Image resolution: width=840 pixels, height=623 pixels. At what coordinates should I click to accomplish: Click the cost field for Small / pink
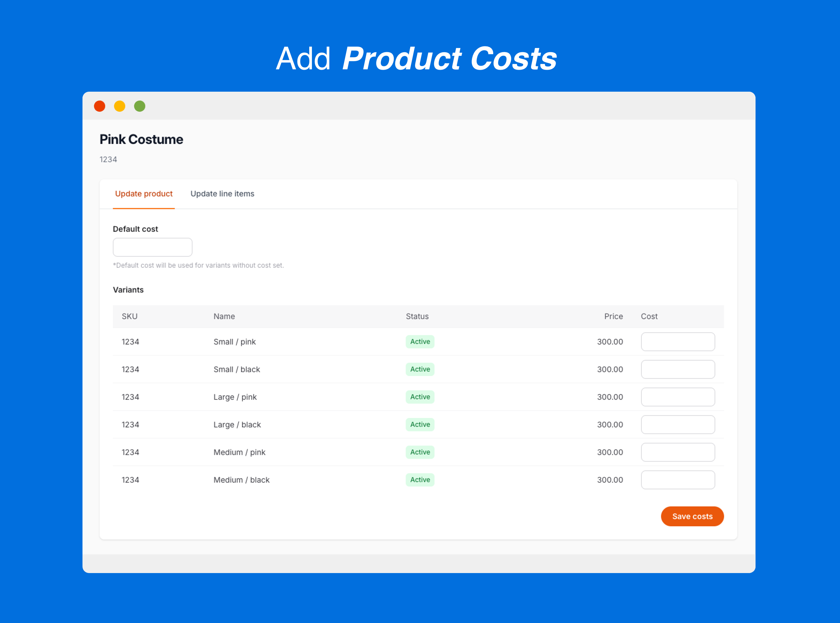(x=678, y=342)
